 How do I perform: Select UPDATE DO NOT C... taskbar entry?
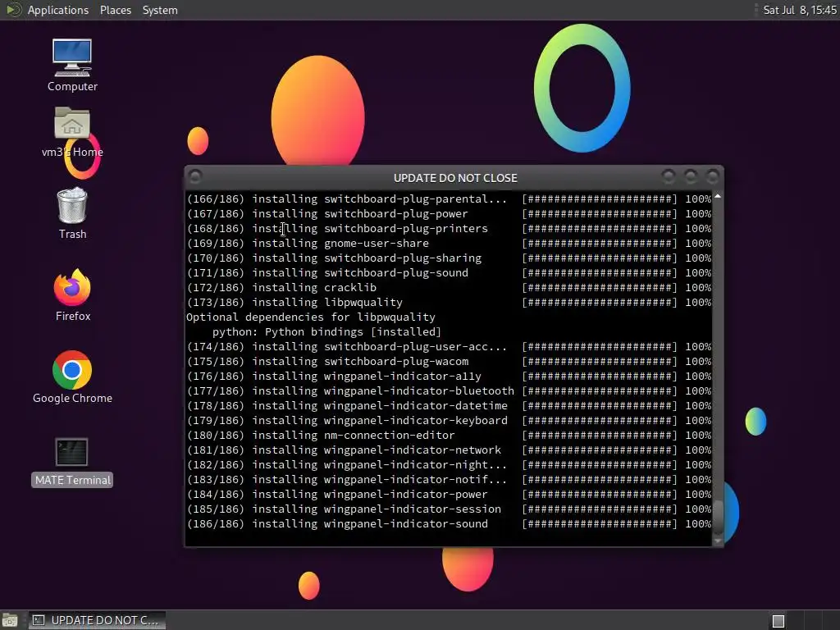click(x=97, y=620)
